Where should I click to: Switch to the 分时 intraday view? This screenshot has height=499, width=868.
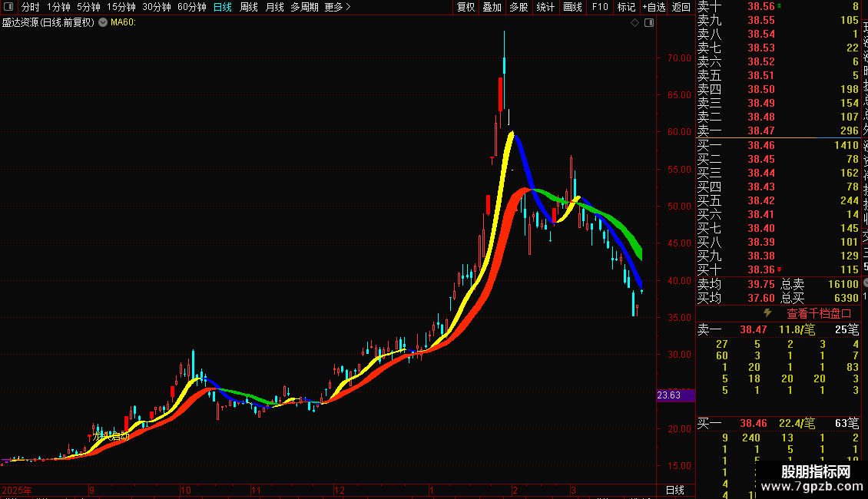point(31,7)
